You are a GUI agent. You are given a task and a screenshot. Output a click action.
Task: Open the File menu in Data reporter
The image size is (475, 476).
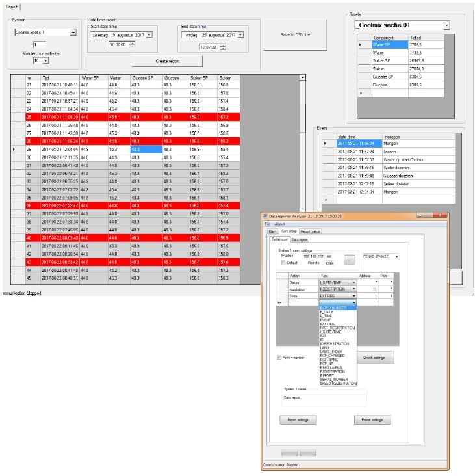[267, 224]
